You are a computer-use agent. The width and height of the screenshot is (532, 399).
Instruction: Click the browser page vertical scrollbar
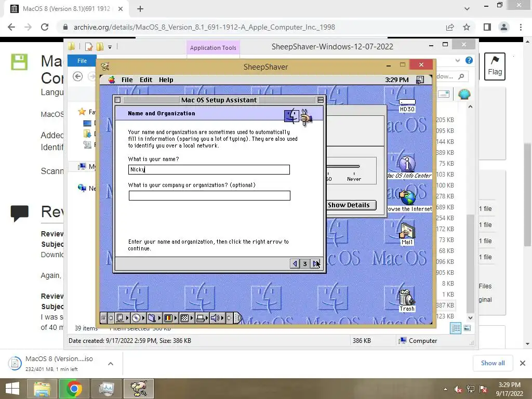(x=527, y=195)
